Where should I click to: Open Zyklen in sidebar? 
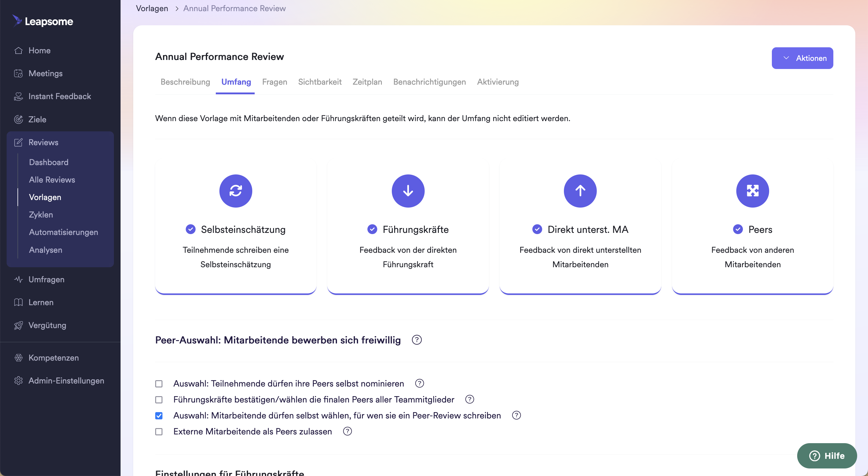(41, 215)
